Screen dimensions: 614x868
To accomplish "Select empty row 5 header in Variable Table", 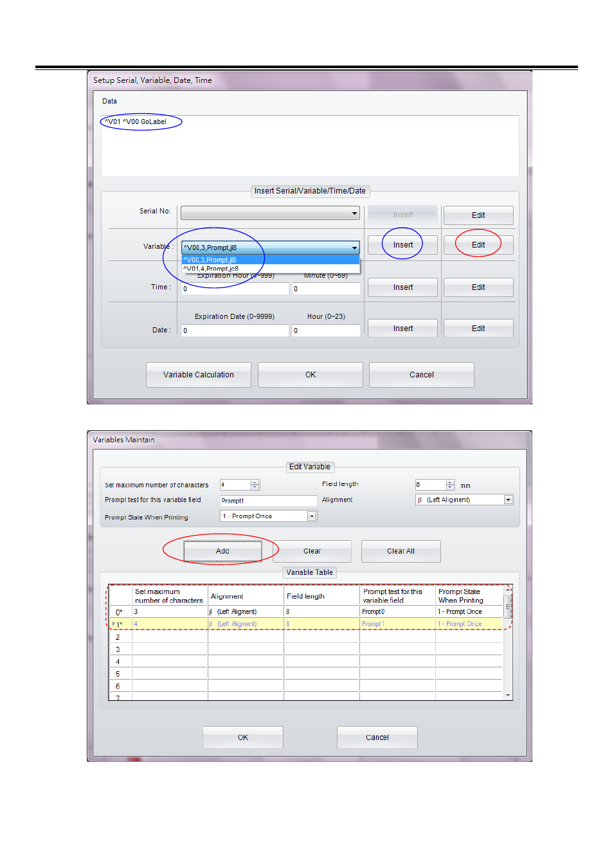I will (120, 674).
